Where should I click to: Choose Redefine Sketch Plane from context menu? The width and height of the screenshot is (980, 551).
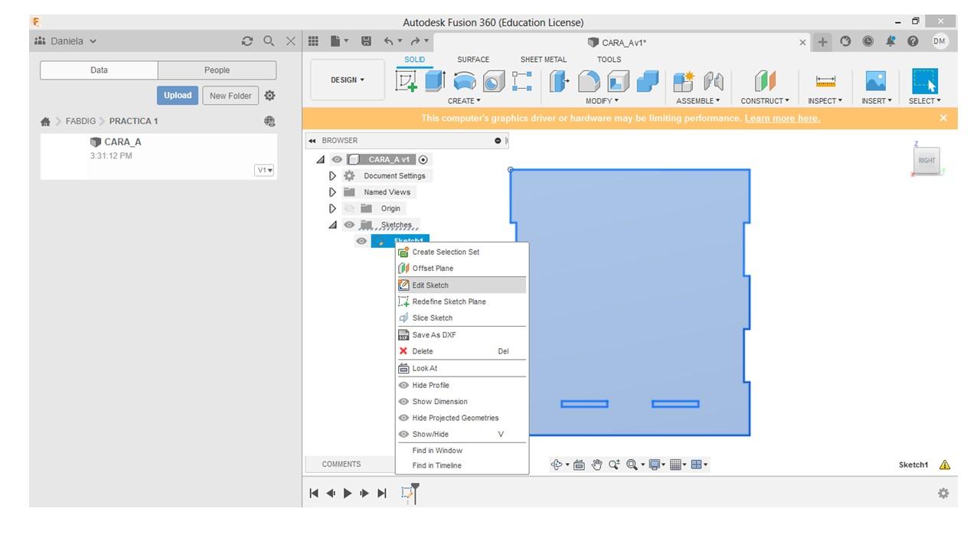(462, 302)
